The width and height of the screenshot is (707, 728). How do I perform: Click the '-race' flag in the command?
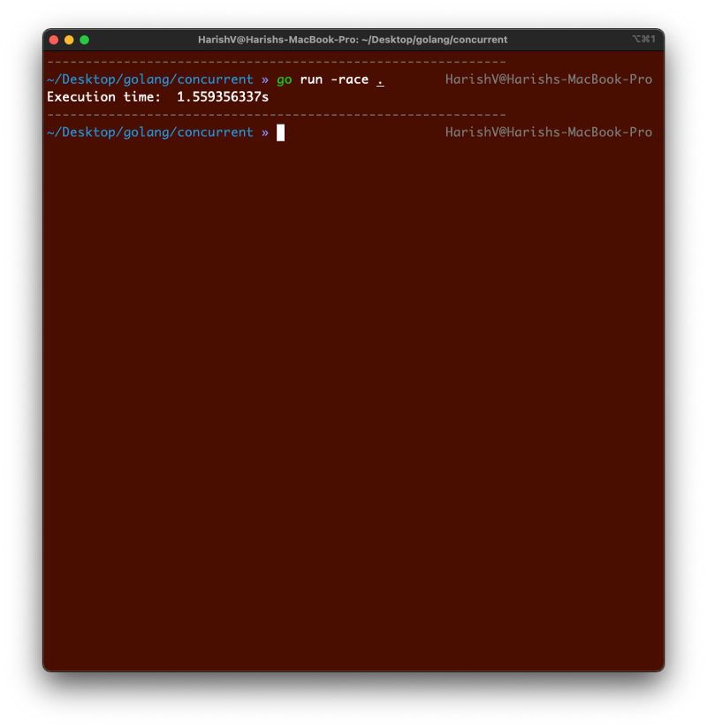click(350, 80)
